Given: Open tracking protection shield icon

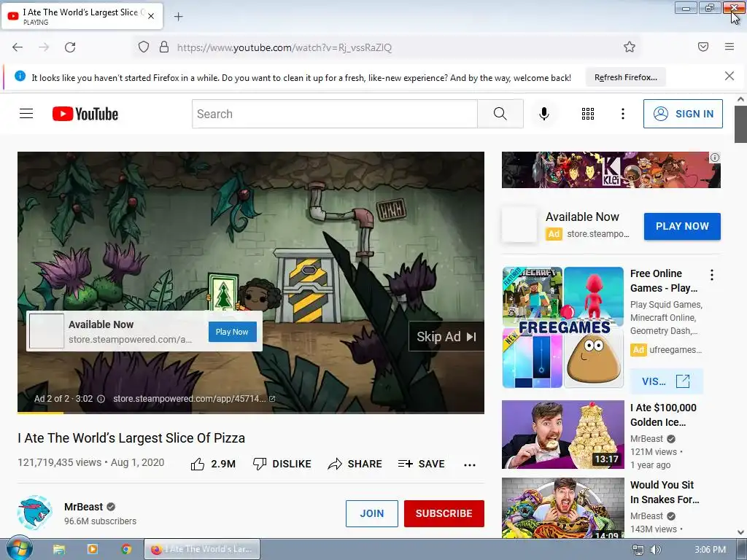Looking at the screenshot, I should click(144, 47).
